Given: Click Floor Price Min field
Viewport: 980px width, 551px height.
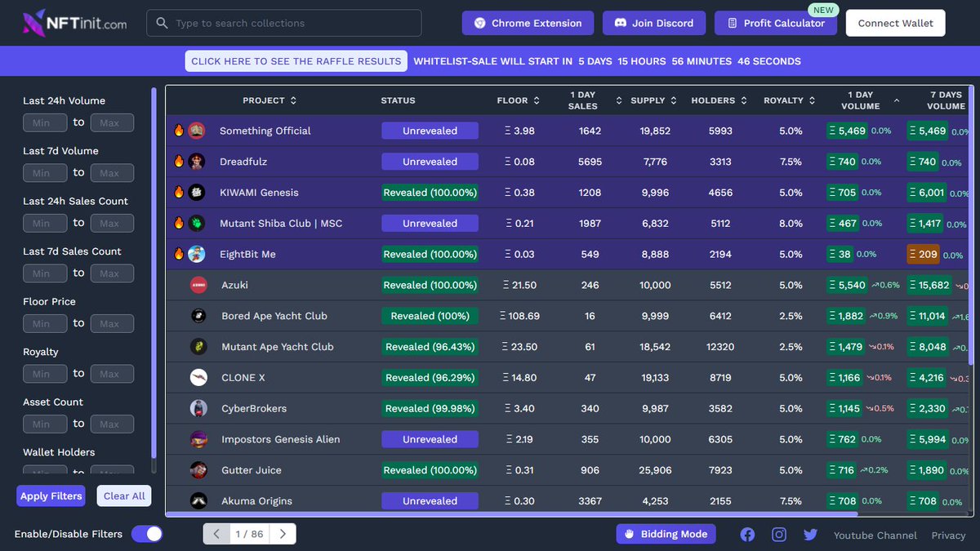Looking at the screenshot, I should pyautogui.click(x=45, y=323).
